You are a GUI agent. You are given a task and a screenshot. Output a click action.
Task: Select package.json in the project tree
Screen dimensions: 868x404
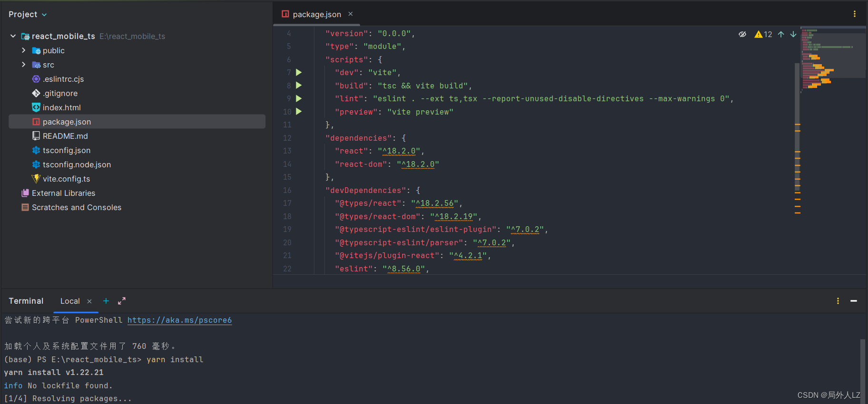[x=137, y=122]
